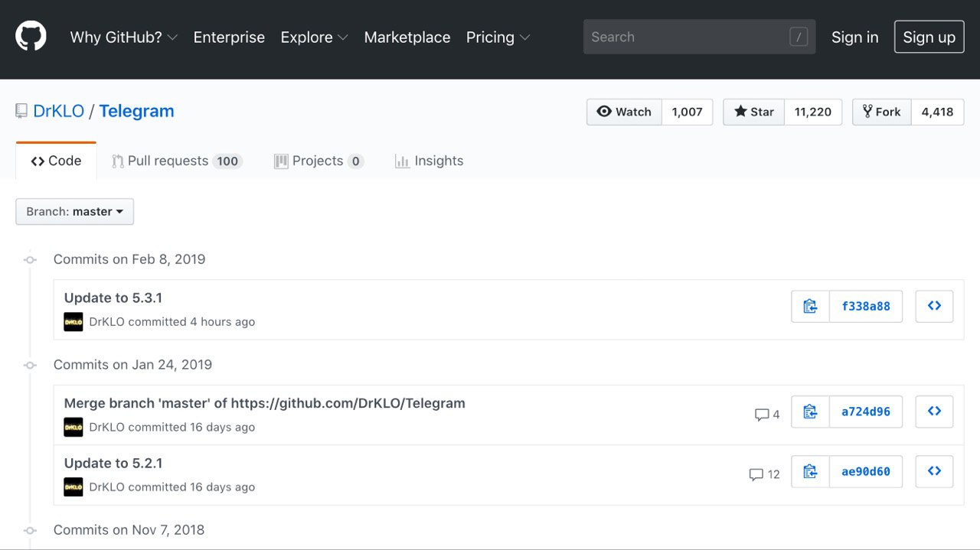The width and height of the screenshot is (980, 550).
Task: Click the GitHub Octocat logo
Action: 31,36
